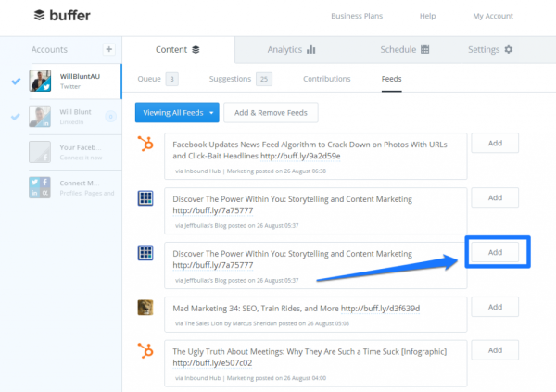Click the Facebook Updates News Feed Algorithm post text

click(310, 150)
